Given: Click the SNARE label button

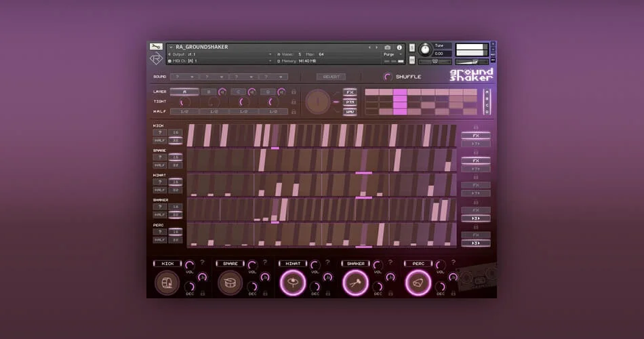Looking at the screenshot, I should (x=230, y=263).
